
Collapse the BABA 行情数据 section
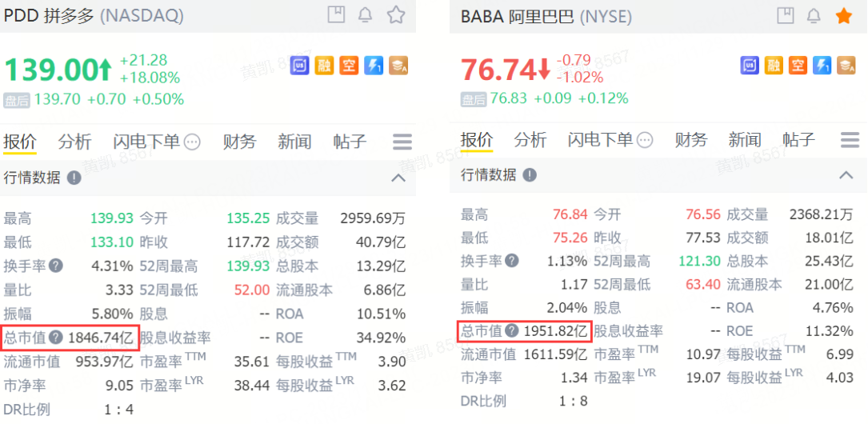click(846, 175)
